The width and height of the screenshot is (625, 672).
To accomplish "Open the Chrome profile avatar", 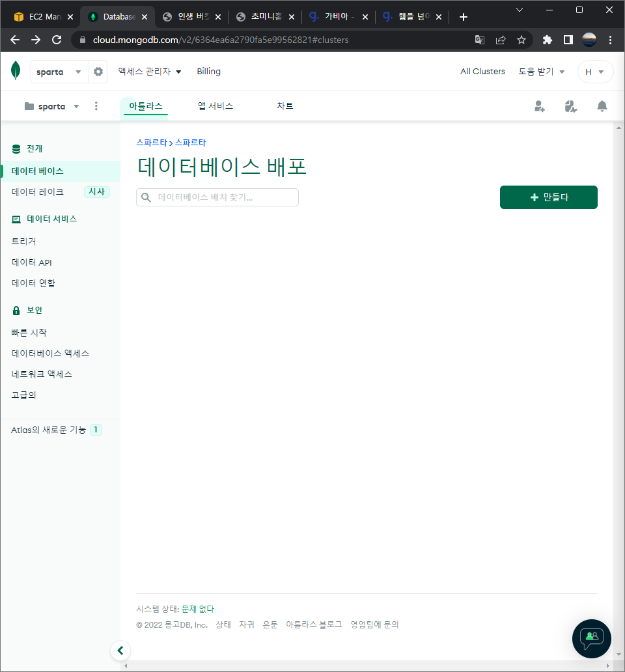I will pos(589,40).
